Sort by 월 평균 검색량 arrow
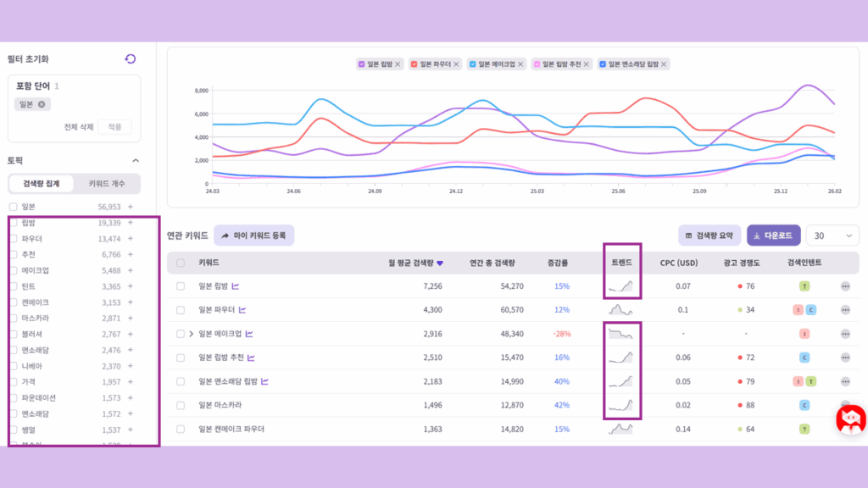The height and width of the screenshot is (488, 868). click(439, 263)
